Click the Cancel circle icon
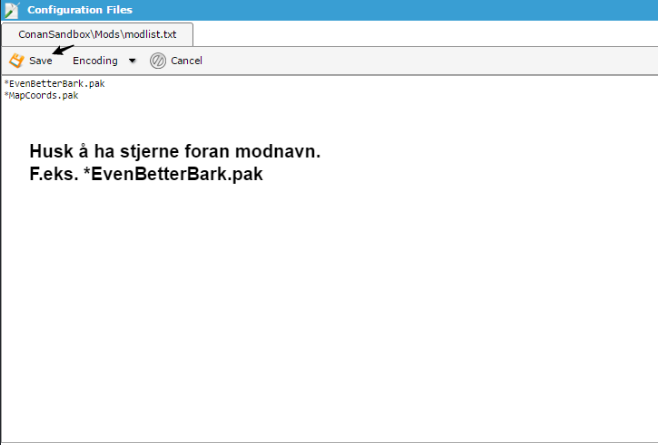Viewport: 658px width, 445px height. coord(158,60)
